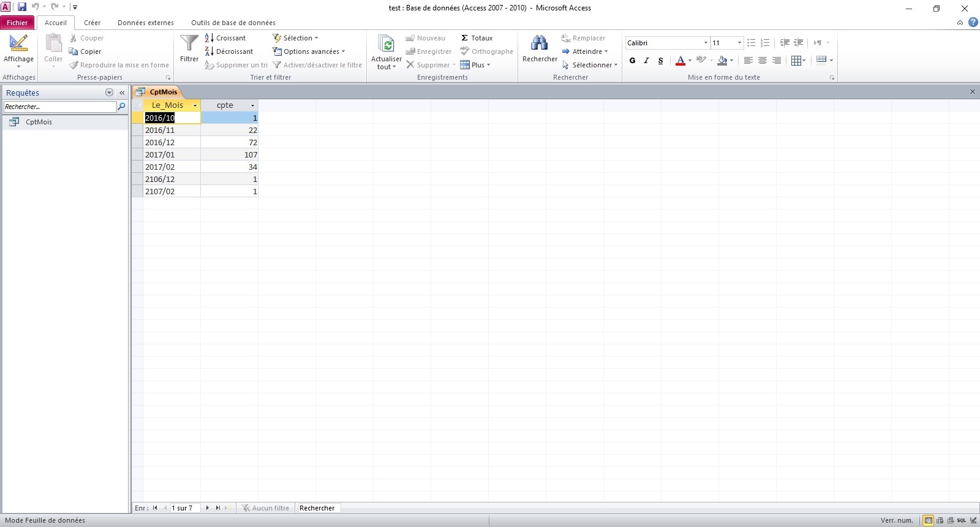Click the record number box '1 sur 7'
The height and width of the screenshot is (527, 980).
pyautogui.click(x=185, y=508)
